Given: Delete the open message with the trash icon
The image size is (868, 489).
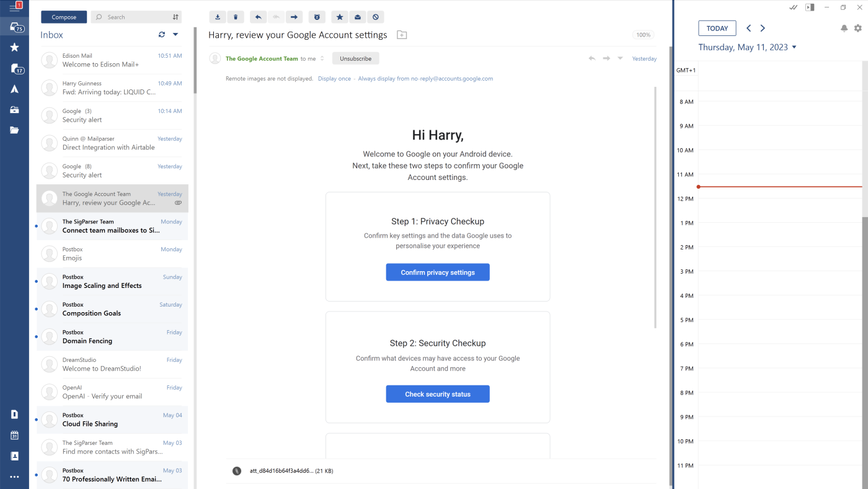Looking at the screenshot, I should 236,17.
